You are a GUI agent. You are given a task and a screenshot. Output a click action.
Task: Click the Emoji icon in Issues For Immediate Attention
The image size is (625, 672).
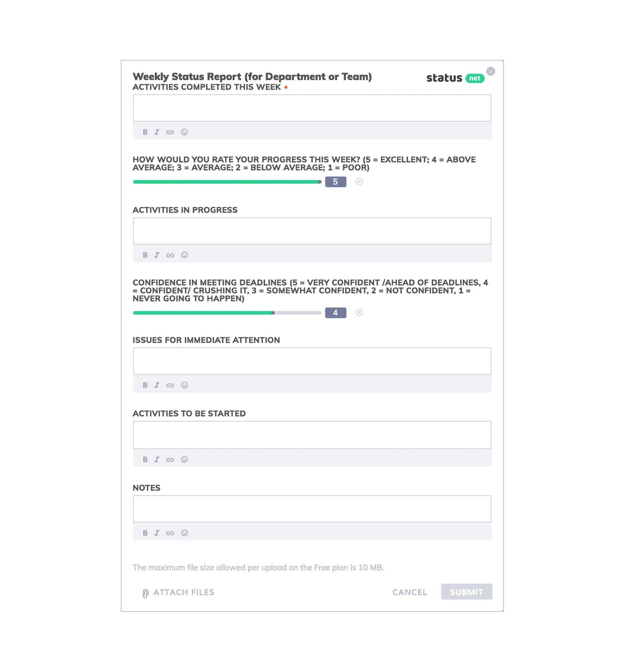(184, 385)
